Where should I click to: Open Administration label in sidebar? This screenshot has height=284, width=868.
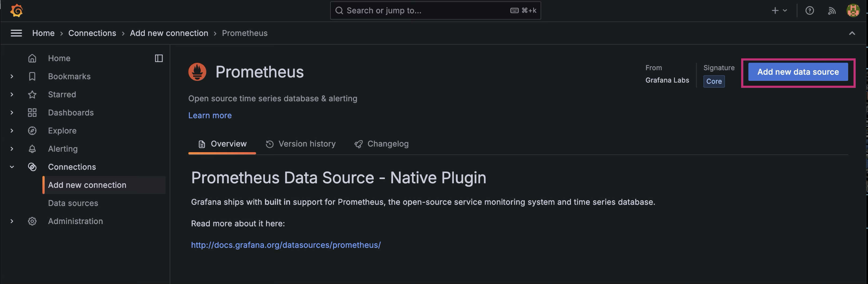pos(75,221)
